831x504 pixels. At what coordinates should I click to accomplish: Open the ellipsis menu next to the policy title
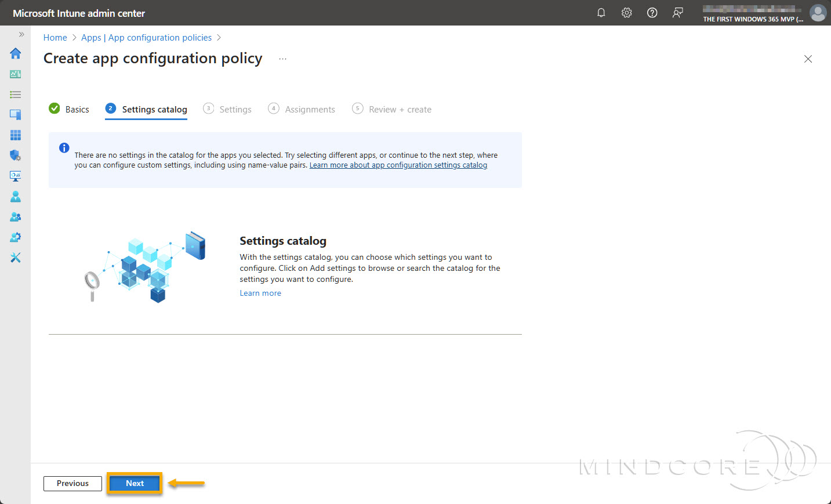pos(282,58)
